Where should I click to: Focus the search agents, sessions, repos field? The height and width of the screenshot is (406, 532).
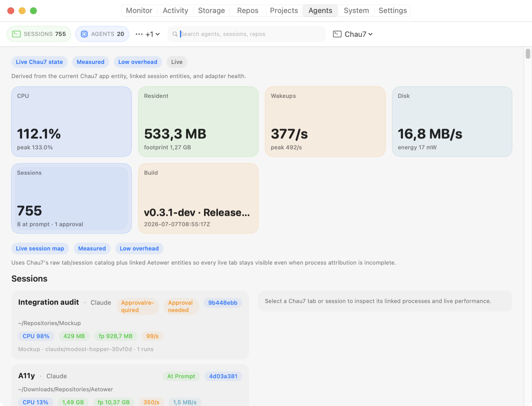coord(247,34)
